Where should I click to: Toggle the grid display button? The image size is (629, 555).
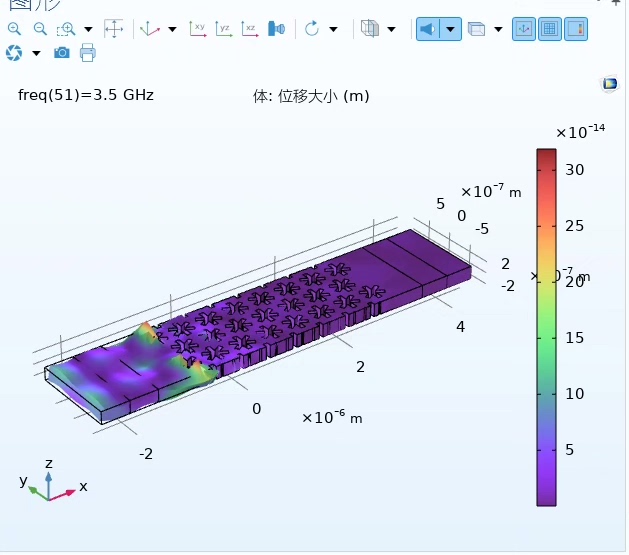550,29
